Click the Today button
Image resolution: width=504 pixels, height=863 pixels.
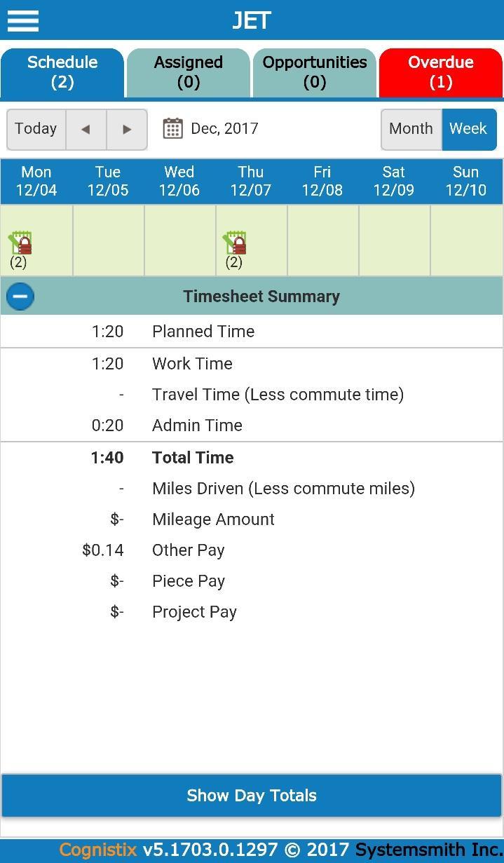pyautogui.click(x=36, y=129)
